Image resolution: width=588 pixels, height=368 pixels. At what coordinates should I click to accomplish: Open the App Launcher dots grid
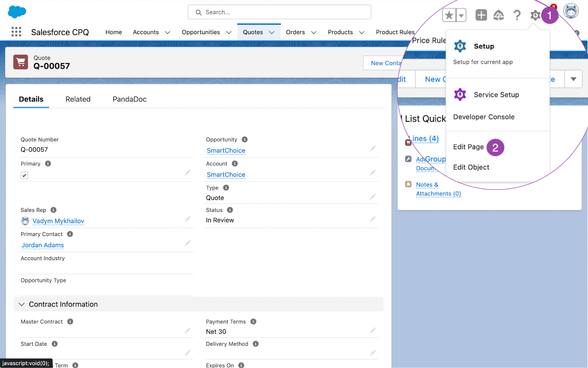16,32
